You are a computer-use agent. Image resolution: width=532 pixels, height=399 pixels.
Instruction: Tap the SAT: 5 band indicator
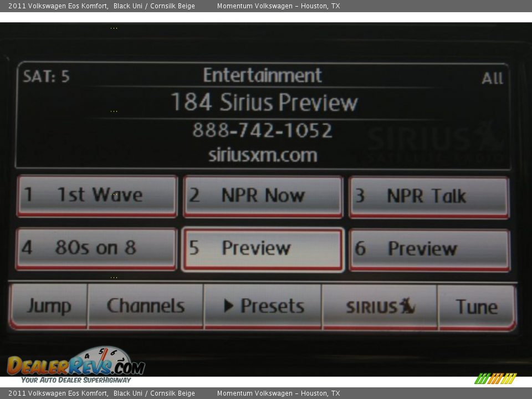[46, 76]
